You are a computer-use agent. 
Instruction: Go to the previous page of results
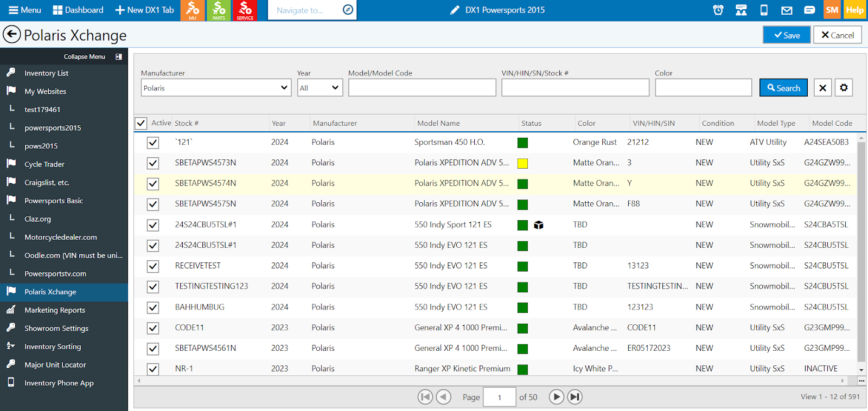(444, 397)
